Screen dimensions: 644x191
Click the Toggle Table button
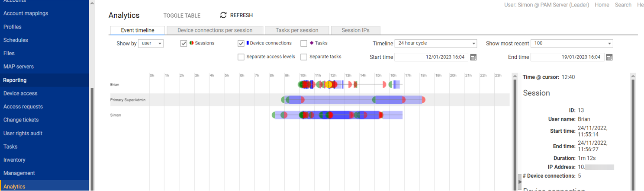[182, 16]
